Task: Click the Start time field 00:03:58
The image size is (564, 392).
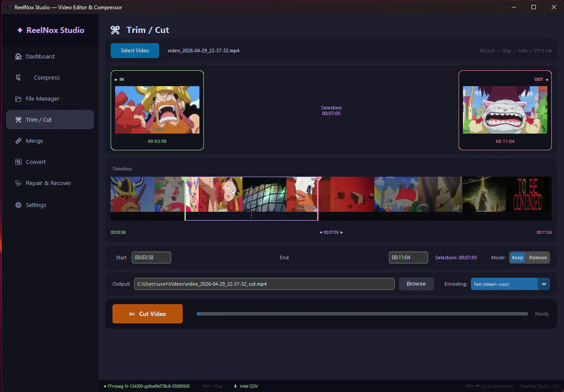Action: tap(152, 258)
